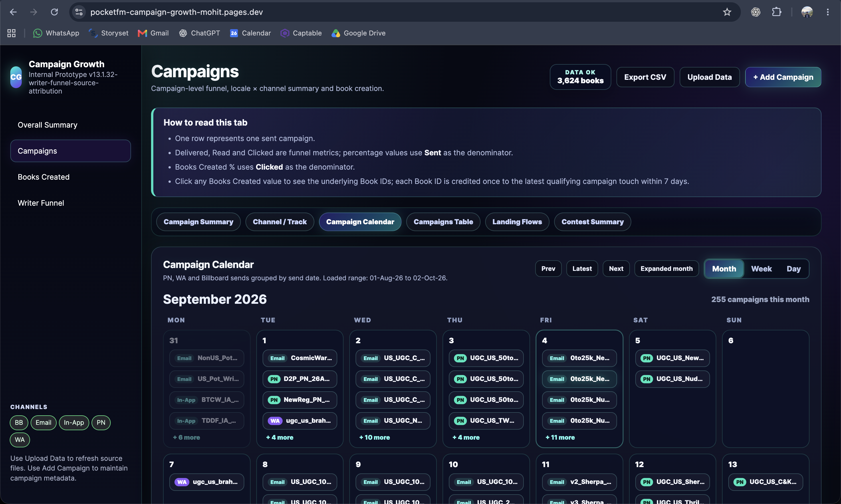This screenshot has height=504, width=841.
Task: Open the apps grid icon in bookmarks bar
Action: tap(11, 33)
